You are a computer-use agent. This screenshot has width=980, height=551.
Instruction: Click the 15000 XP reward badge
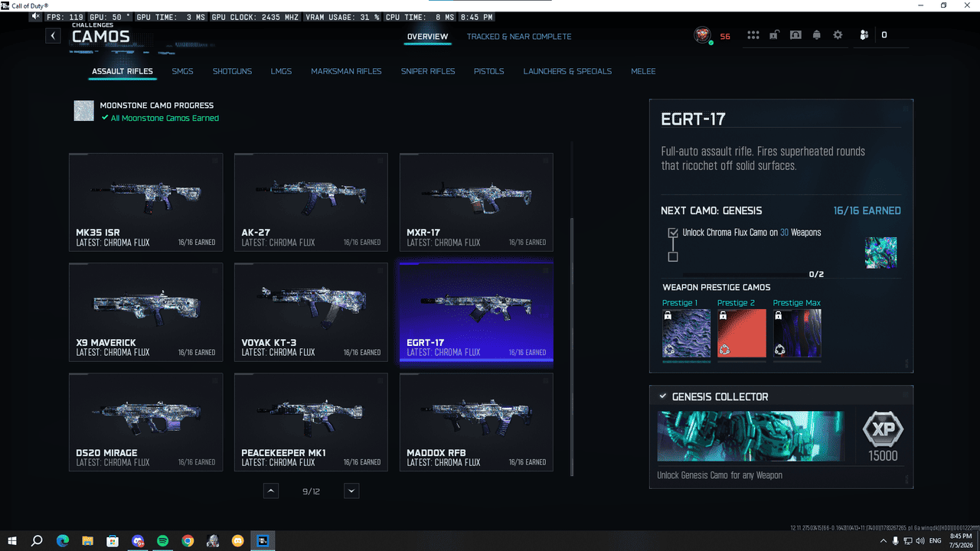click(x=883, y=439)
